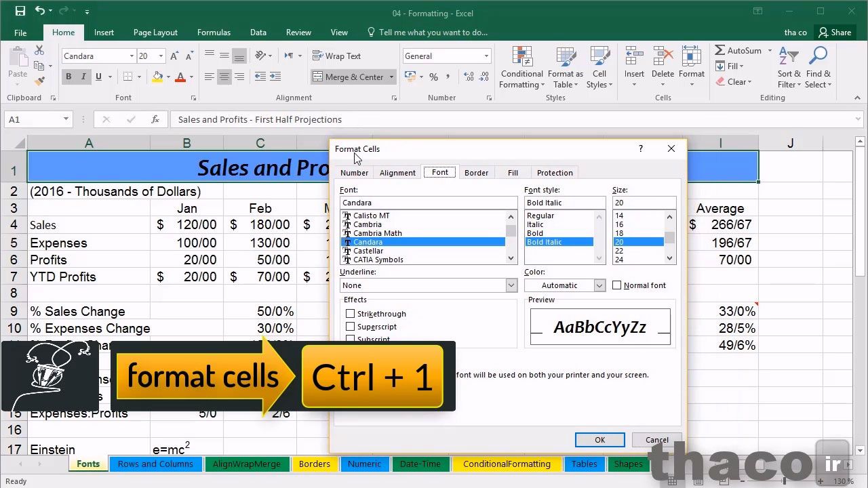868x488 pixels.
Task: Click the AutoSum sigma button
Action: 738,51
